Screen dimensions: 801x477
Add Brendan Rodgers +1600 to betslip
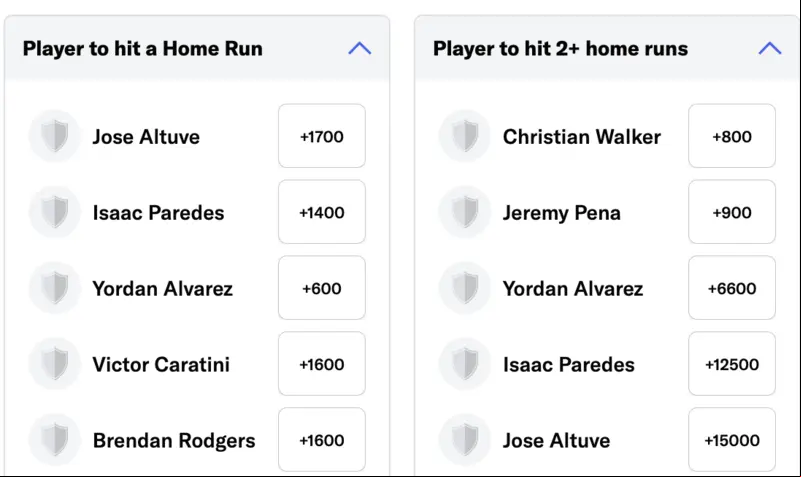point(322,440)
